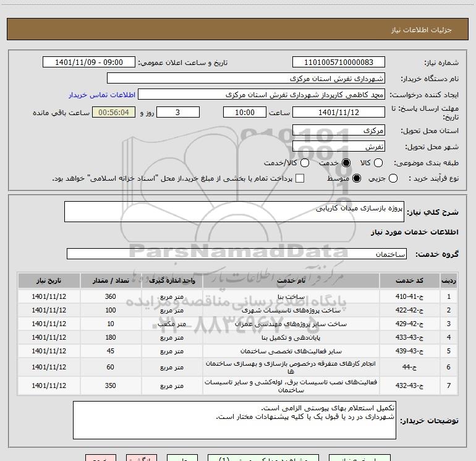Click the جزئیات اطلاعات نیاز header title
Viewport: 476px width, 461px height.
[x=422, y=30]
